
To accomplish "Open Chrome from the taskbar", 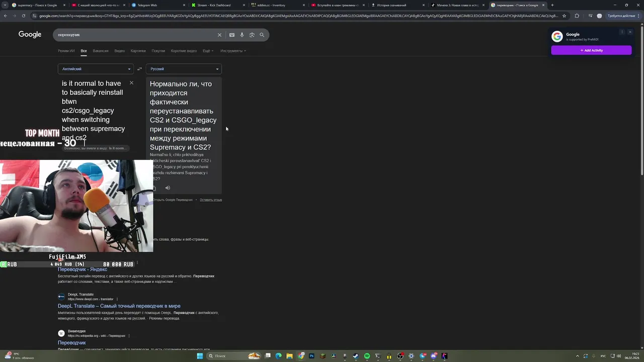I will coord(300,356).
